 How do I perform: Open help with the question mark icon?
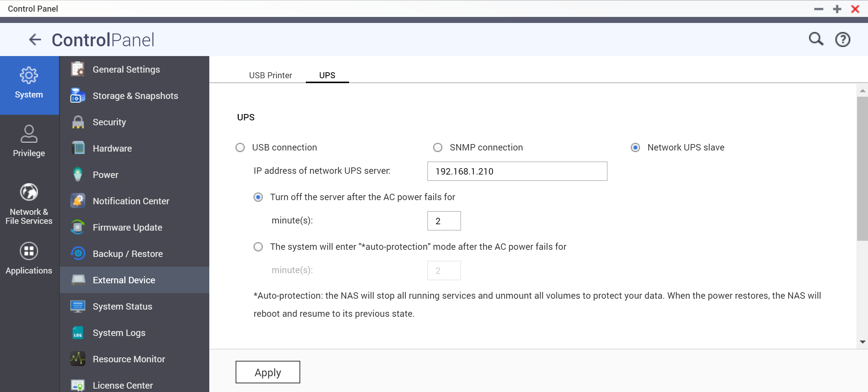[x=843, y=40]
